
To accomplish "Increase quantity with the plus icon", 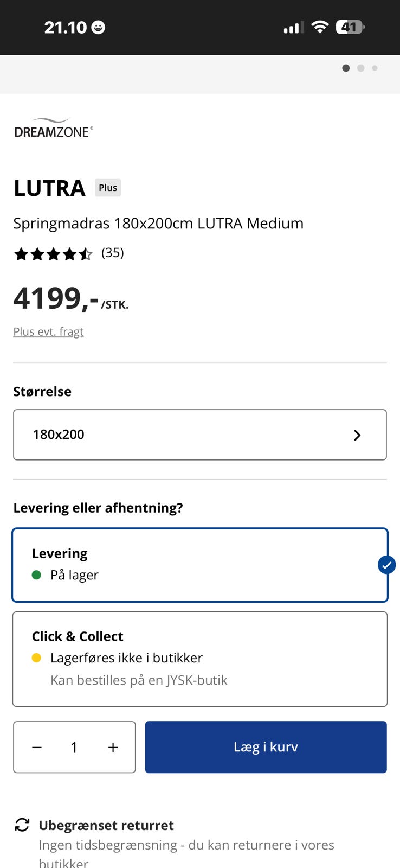I will pos(113,748).
